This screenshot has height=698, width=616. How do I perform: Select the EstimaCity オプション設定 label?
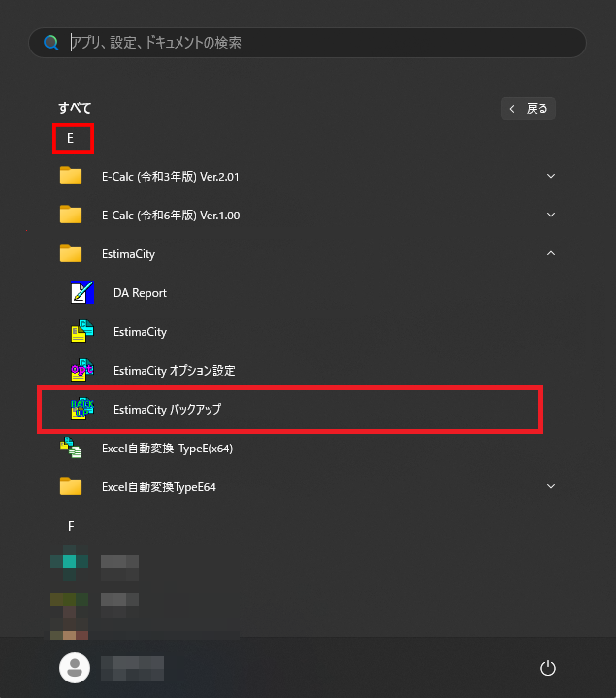[x=175, y=371]
